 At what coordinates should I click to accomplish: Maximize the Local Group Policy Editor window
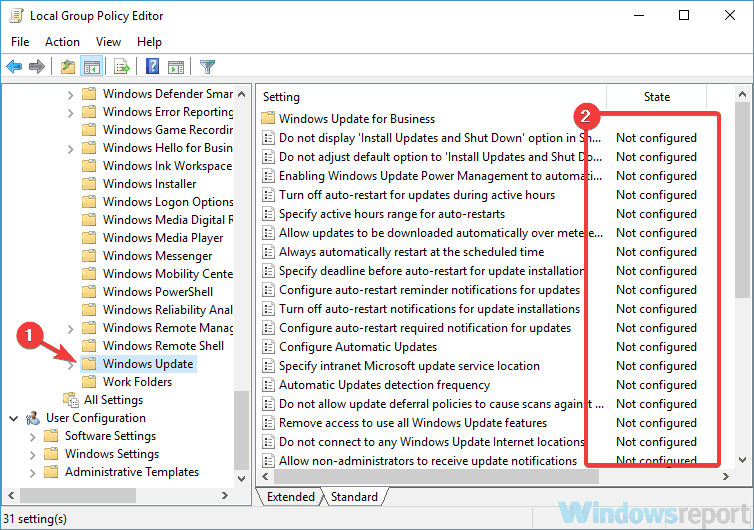[x=684, y=15]
